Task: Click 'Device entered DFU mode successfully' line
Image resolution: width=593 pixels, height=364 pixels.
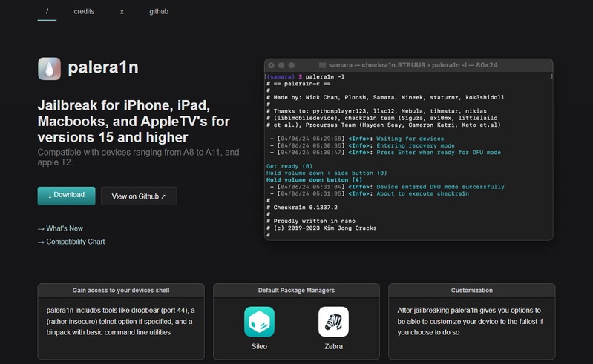Action: (387, 187)
